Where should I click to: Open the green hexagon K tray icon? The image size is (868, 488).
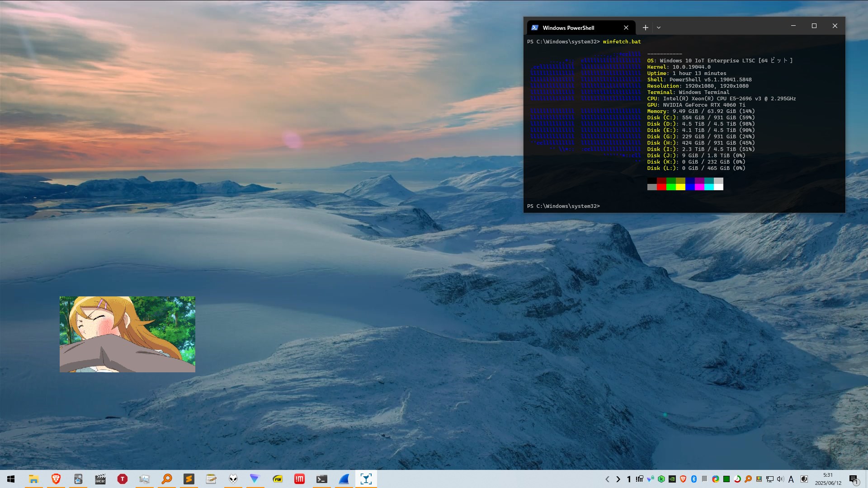pos(661,479)
